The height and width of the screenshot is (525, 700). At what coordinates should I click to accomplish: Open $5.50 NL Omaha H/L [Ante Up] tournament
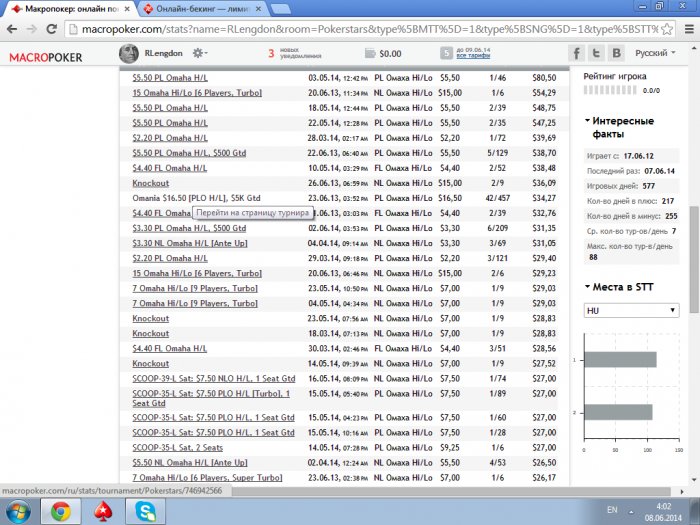[x=190, y=462]
